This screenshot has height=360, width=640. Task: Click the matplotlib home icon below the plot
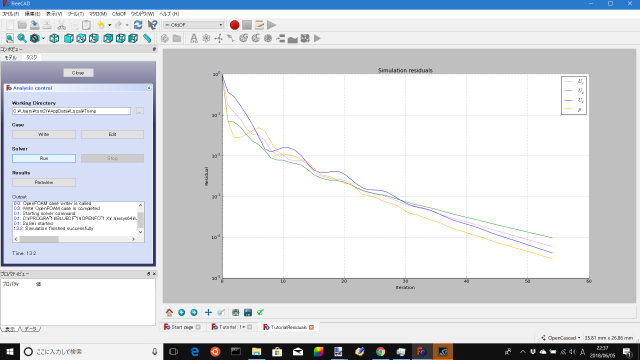(x=169, y=312)
